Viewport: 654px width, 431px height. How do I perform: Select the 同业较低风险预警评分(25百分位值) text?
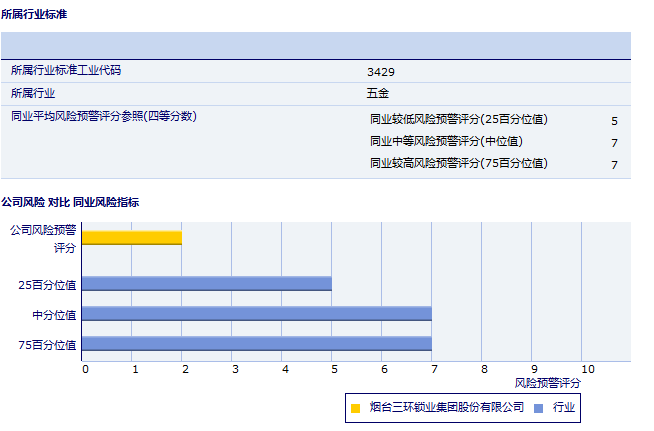458,119
